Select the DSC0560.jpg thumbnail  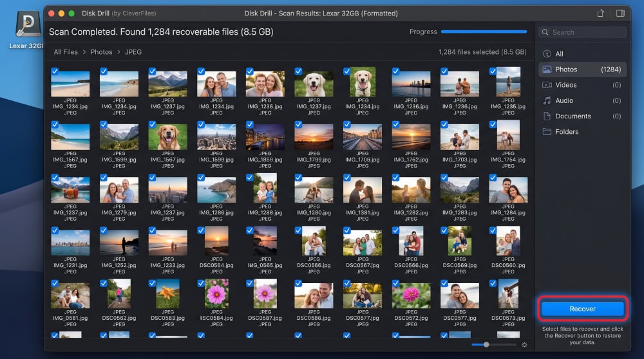508,241
